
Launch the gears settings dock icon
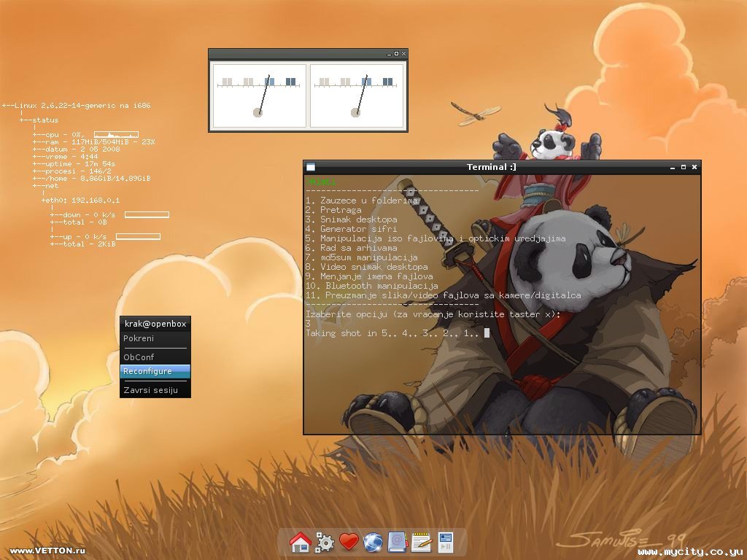pos(325,542)
